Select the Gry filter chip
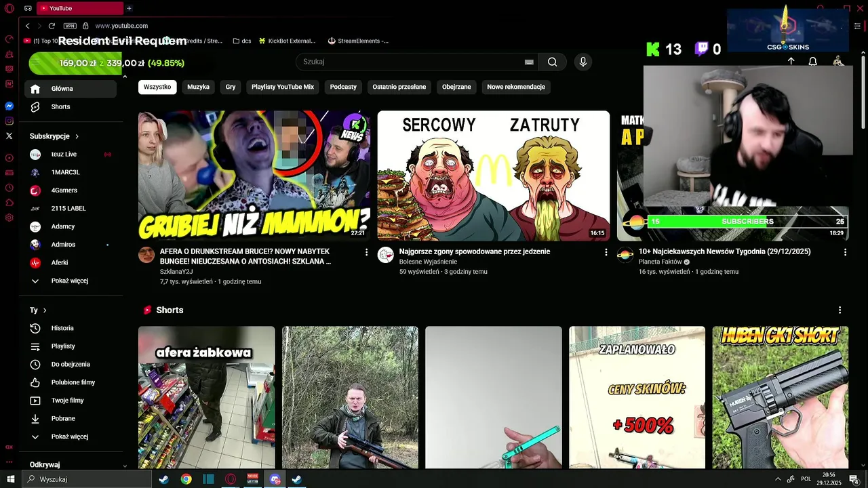This screenshot has width=868, height=488. (231, 87)
